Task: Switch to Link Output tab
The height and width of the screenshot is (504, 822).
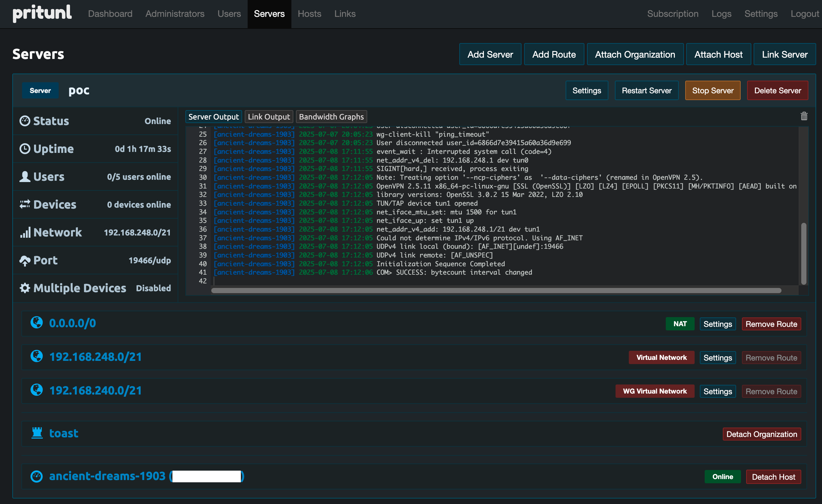Action: coord(269,117)
